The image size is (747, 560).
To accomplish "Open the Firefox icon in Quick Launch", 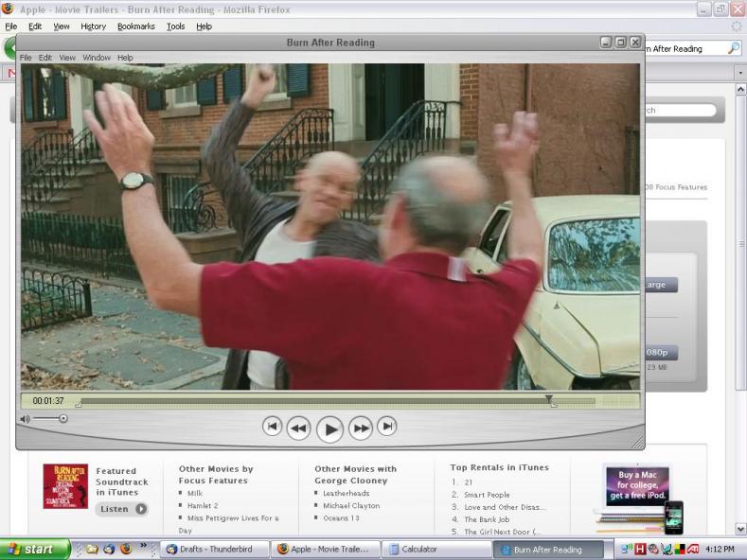I will click(x=125, y=549).
